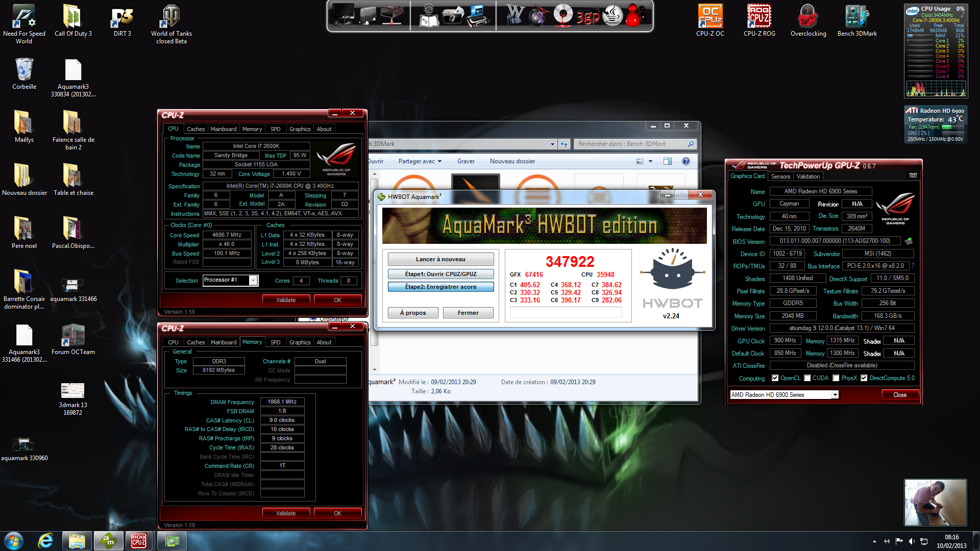Switch to Validation tab in GPU-Z
Image resolution: width=980 pixels, height=551 pixels.
[x=808, y=177]
